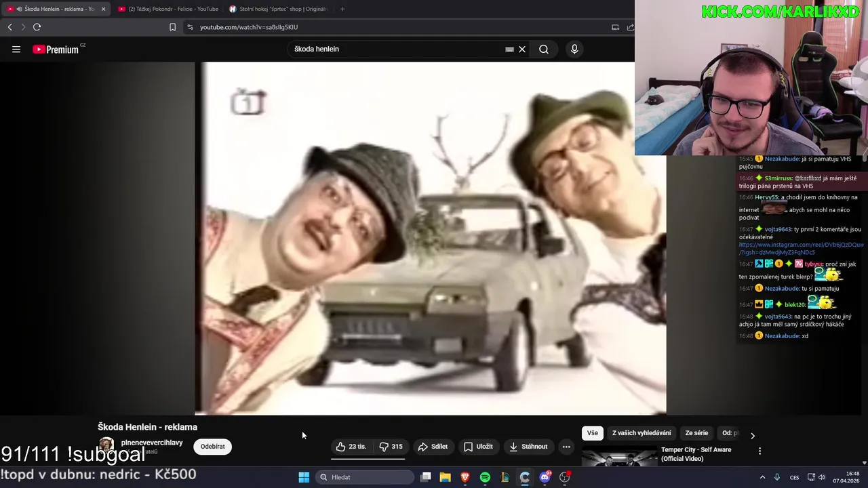This screenshot has width=868, height=488.
Task: Open Brave browser from taskbar
Action: click(465, 477)
